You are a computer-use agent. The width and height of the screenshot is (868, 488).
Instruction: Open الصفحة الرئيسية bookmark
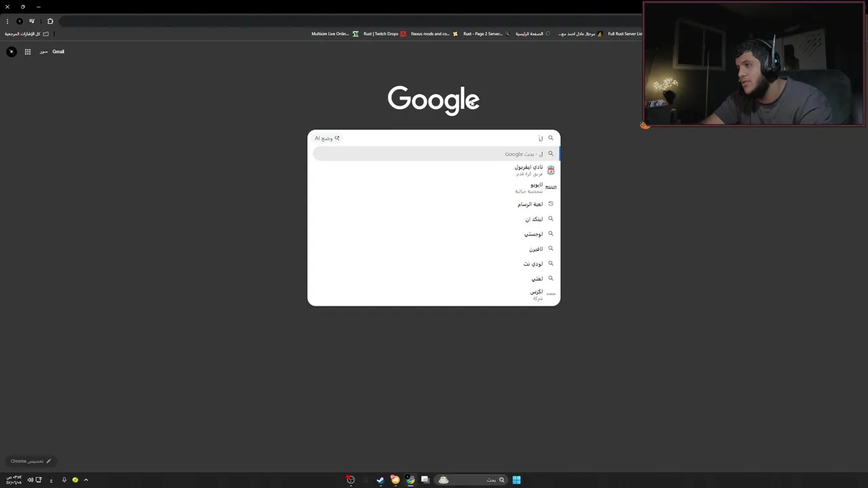tap(533, 34)
